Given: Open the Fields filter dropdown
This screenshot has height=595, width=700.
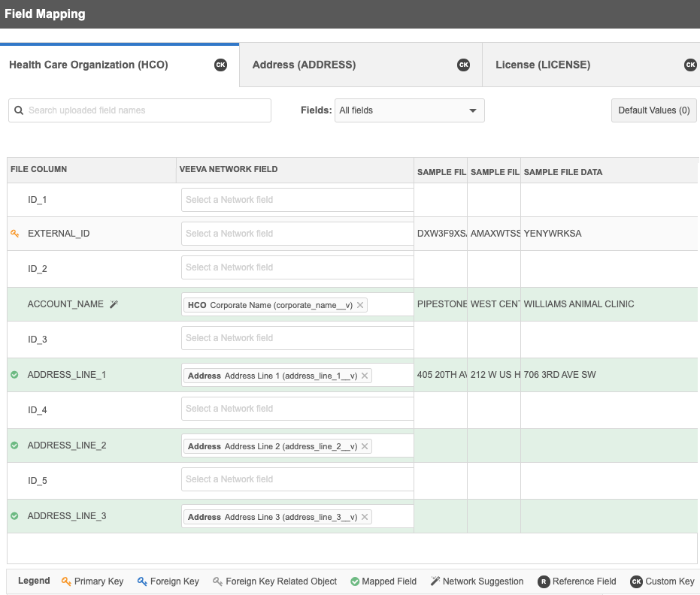Looking at the screenshot, I should click(x=409, y=110).
